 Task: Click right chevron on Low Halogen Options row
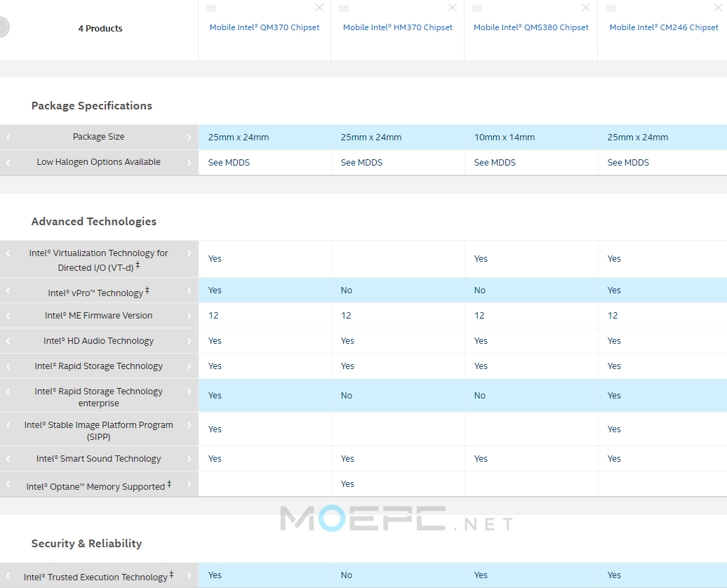(x=189, y=162)
